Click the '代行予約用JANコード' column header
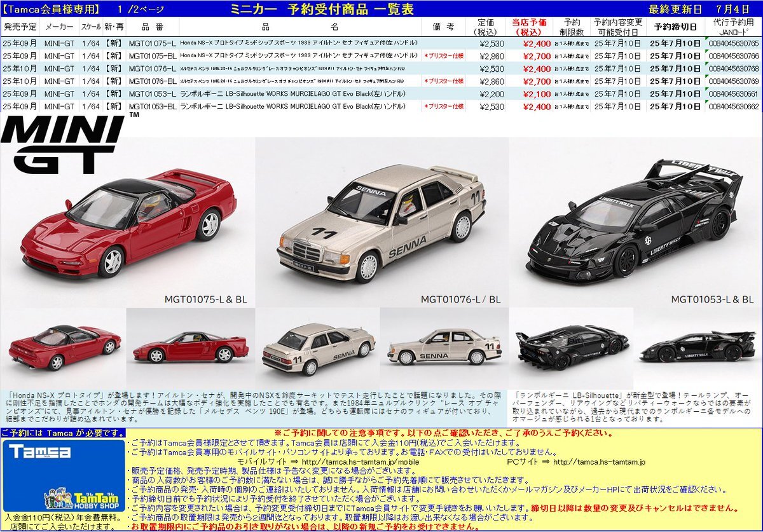763x532 pixels. tap(733, 27)
